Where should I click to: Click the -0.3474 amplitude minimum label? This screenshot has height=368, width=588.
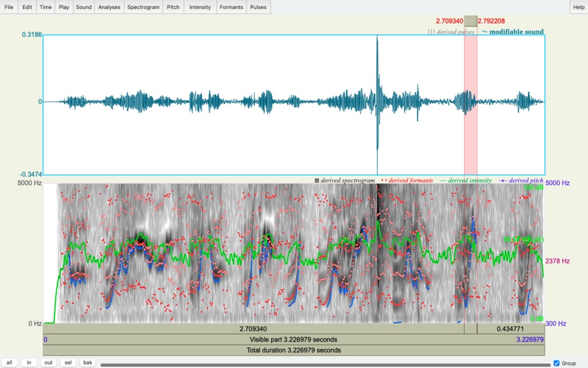point(31,174)
